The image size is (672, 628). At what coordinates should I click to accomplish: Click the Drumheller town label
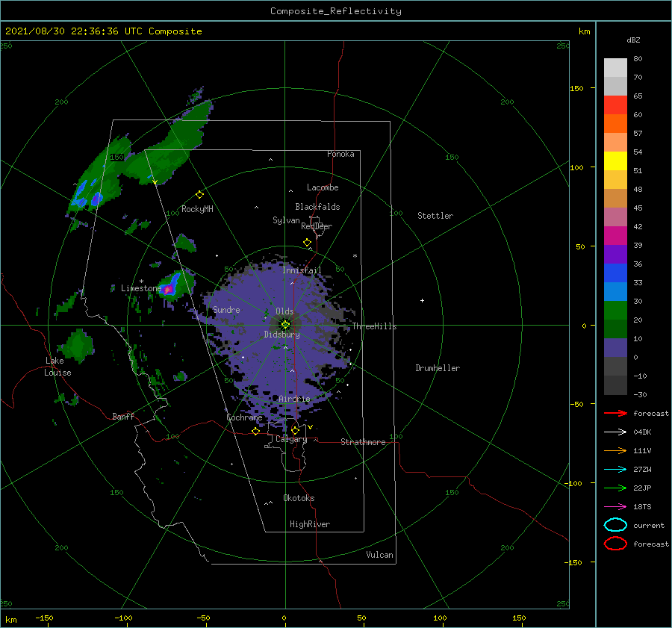click(x=438, y=368)
